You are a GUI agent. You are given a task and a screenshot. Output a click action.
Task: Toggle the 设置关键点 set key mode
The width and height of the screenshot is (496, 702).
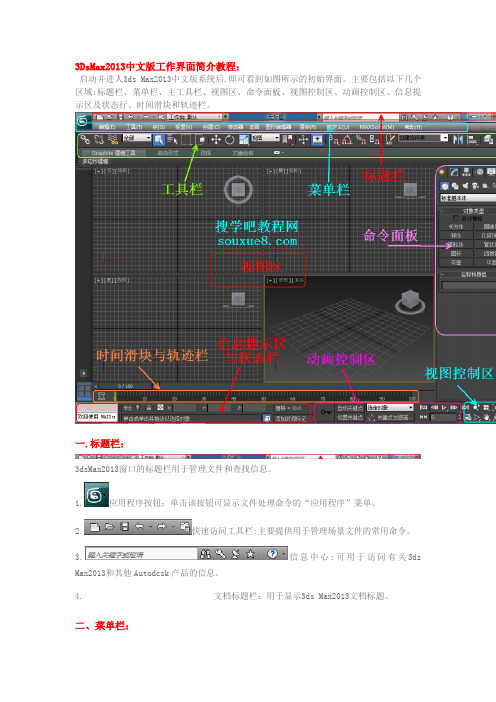pos(350,417)
